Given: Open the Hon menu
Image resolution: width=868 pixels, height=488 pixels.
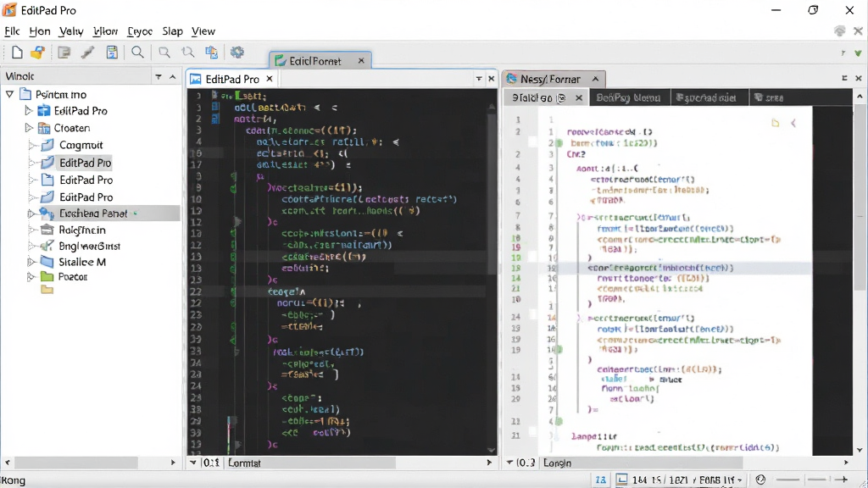Looking at the screenshot, I should (39, 31).
